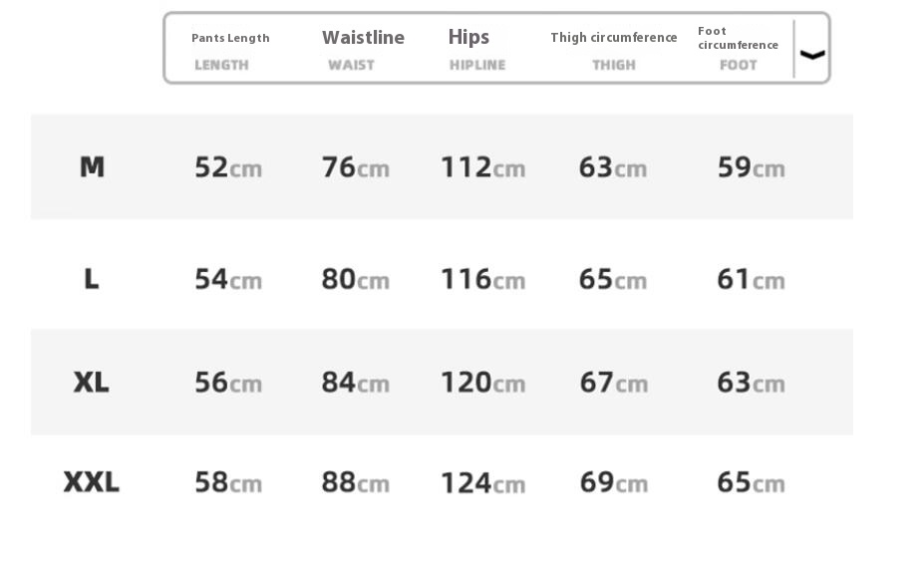Click the down chevron in header bar
The height and width of the screenshot is (561, 924).
pos(812,55)
